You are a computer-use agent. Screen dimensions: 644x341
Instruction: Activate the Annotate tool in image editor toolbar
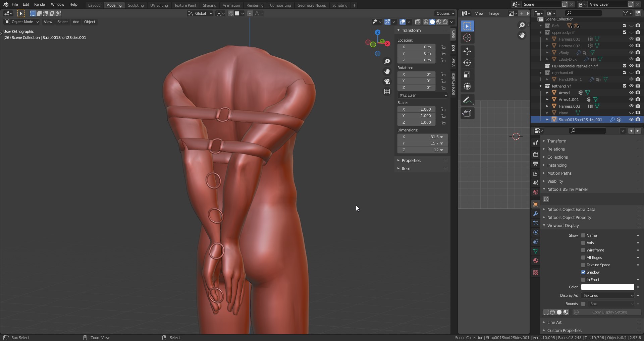pyautogui.click(x=467, y=100)
